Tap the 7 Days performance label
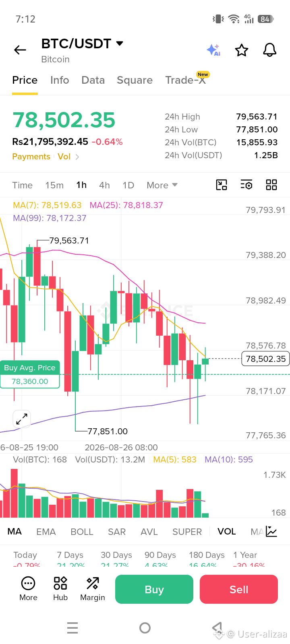Viewport: 290px width, 644px height. (70, 555)
